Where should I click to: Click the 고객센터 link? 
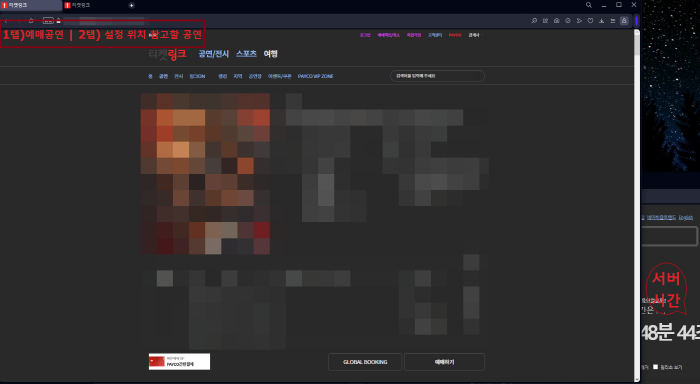coord(435,35)
